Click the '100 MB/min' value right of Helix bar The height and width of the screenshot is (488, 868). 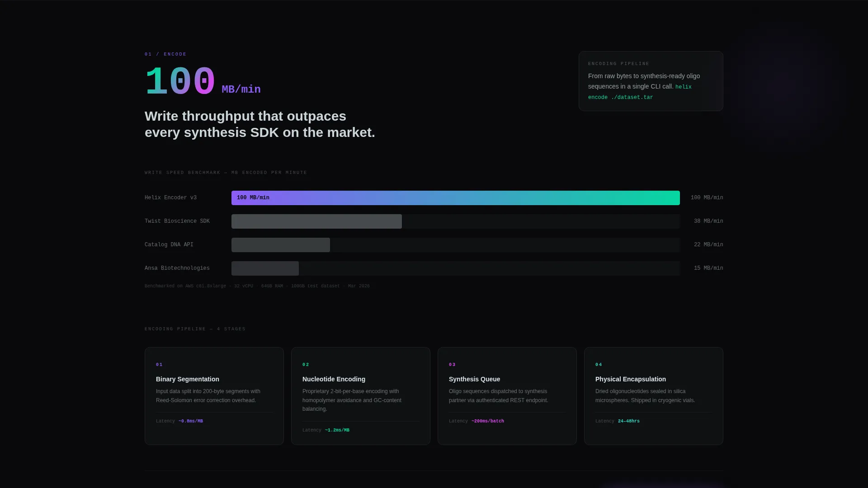click(x=707, y=198)
